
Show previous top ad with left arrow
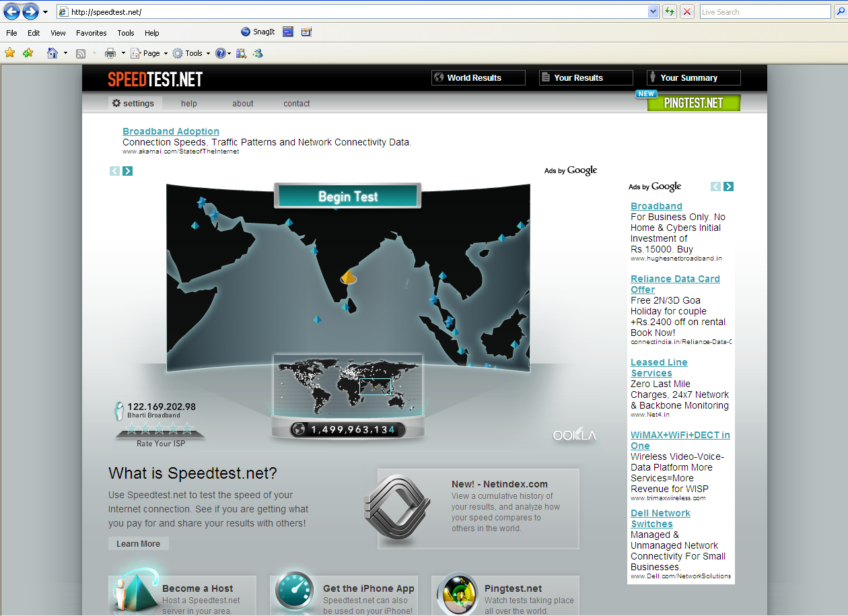114,171
